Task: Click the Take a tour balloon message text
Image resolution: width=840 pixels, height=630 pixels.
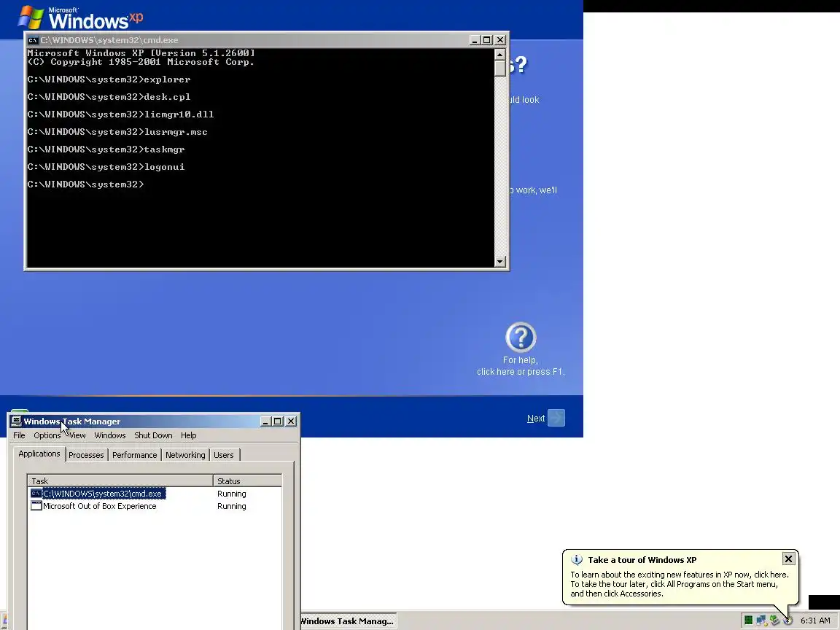Action: [x=680, y=584]
